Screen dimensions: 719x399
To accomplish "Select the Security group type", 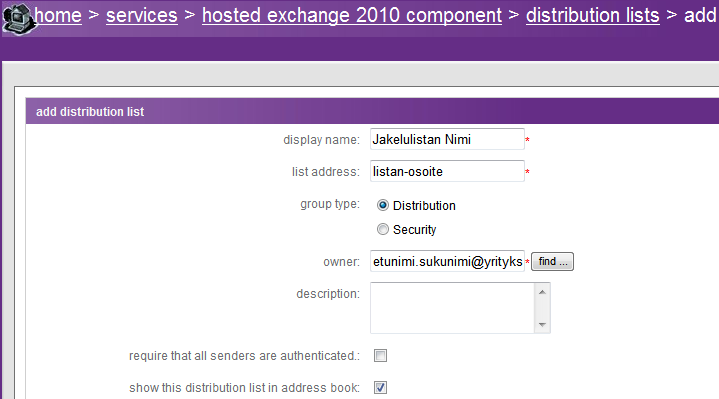I will coord(383,229).
